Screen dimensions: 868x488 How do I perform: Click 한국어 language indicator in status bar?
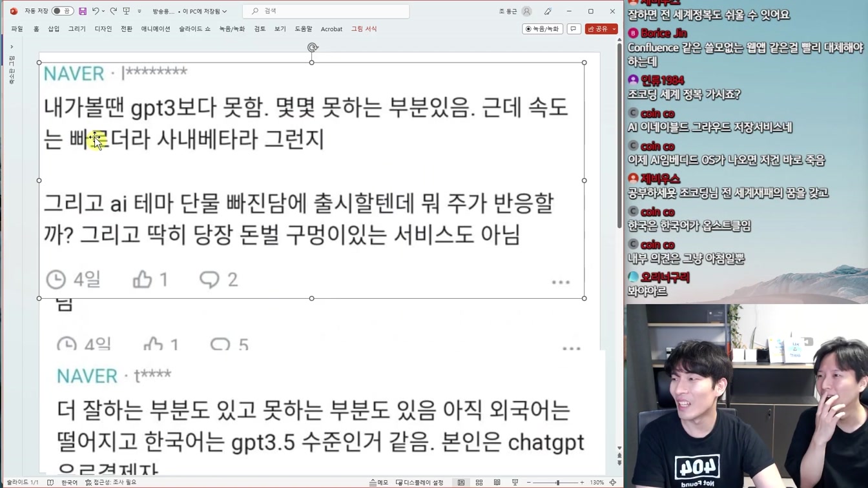tap(69, 482)
